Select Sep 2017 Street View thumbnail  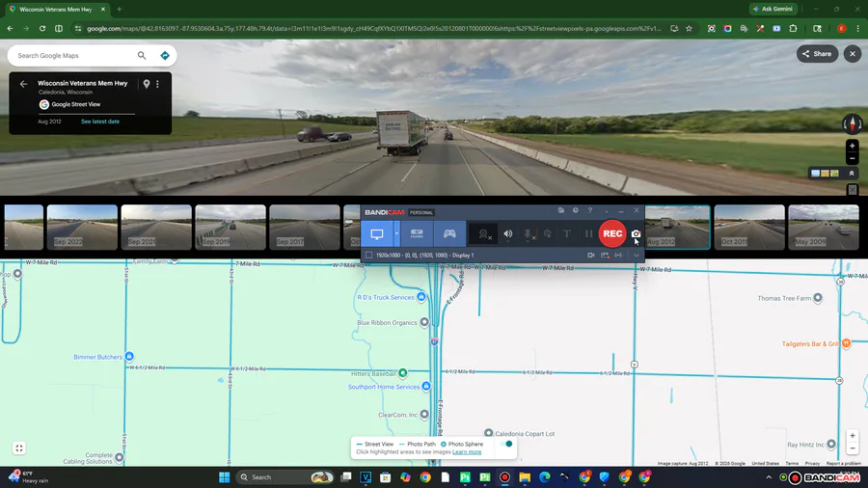point(305,228)
